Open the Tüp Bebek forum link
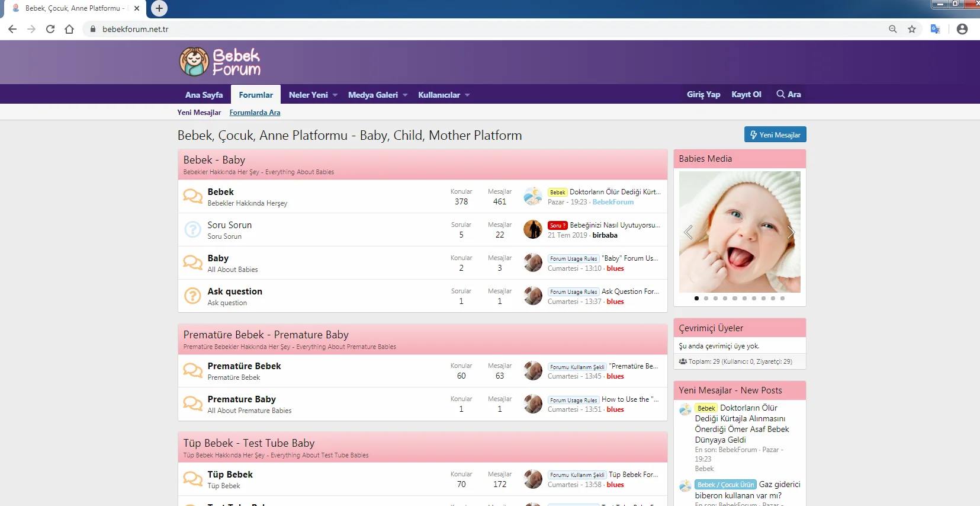This screenshot has height=506, width=980. click(x=230, y=475)
